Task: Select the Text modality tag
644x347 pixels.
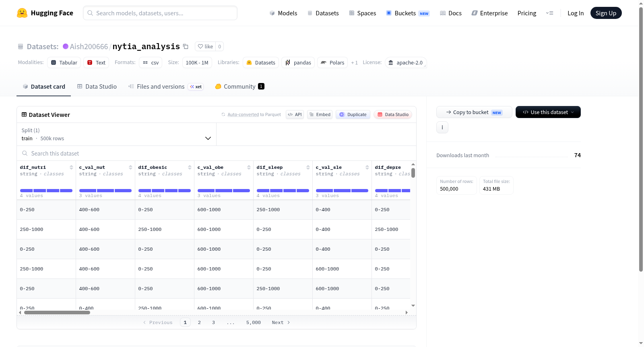Action: 96,62
